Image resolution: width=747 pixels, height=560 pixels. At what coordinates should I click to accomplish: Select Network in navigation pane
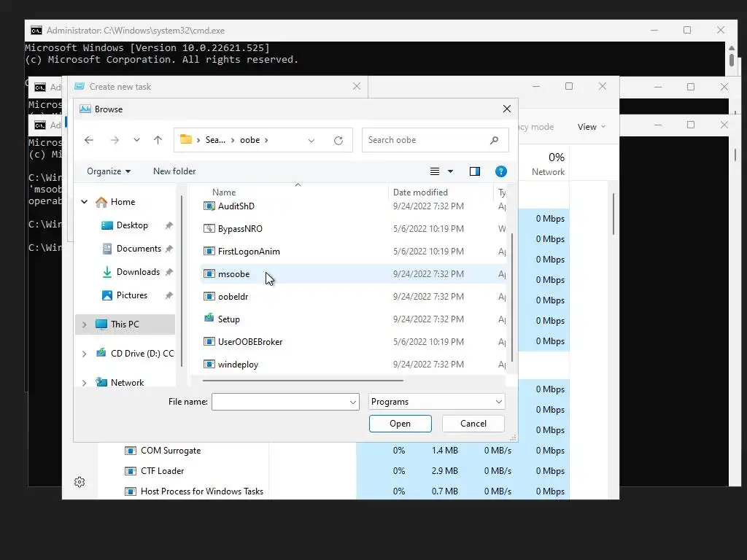(127, 382)
